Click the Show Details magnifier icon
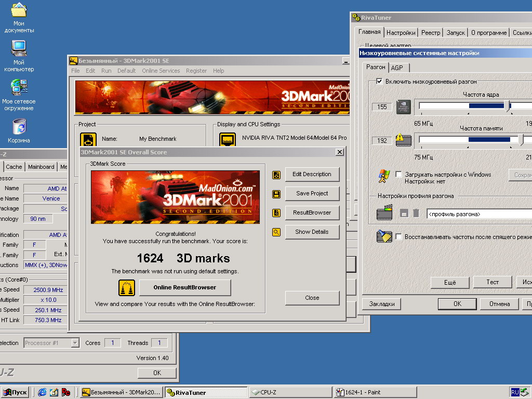Viewport: 532px width, 399px height. 276,232
